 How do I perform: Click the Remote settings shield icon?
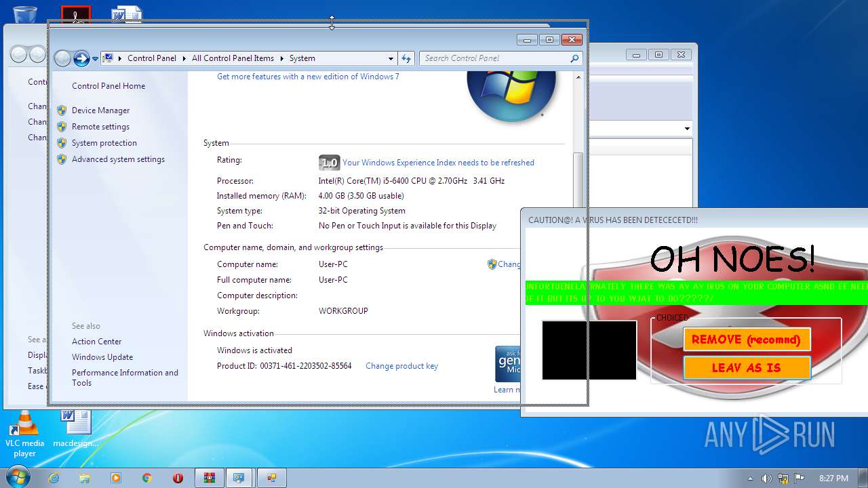(x=62, y=127)
